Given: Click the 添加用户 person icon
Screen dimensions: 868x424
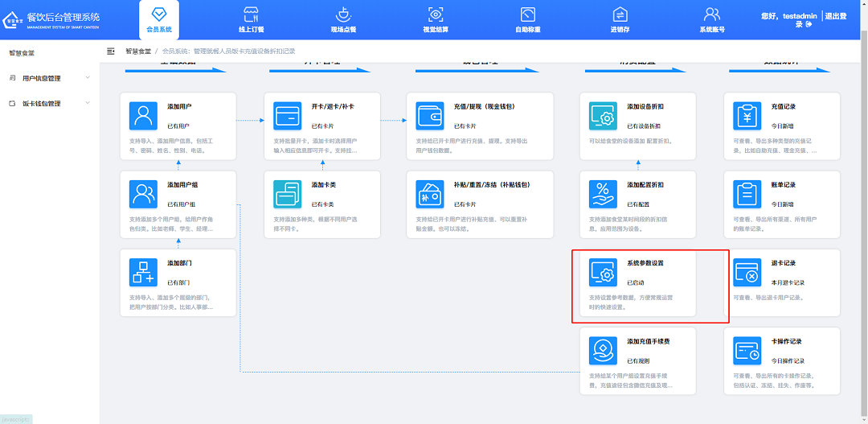Looking at the screenshot, I should coord(143,116).
